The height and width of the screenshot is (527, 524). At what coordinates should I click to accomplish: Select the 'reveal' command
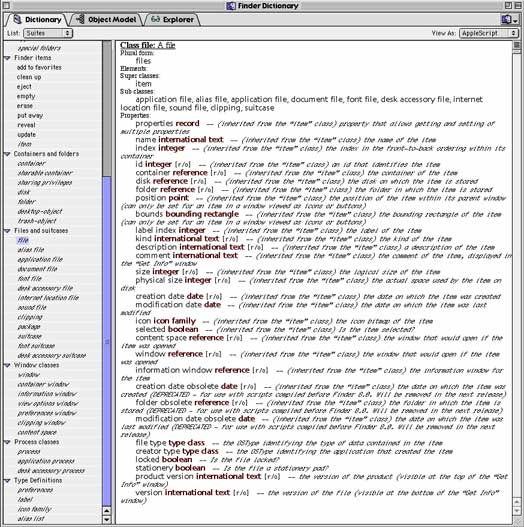(26, 125)
